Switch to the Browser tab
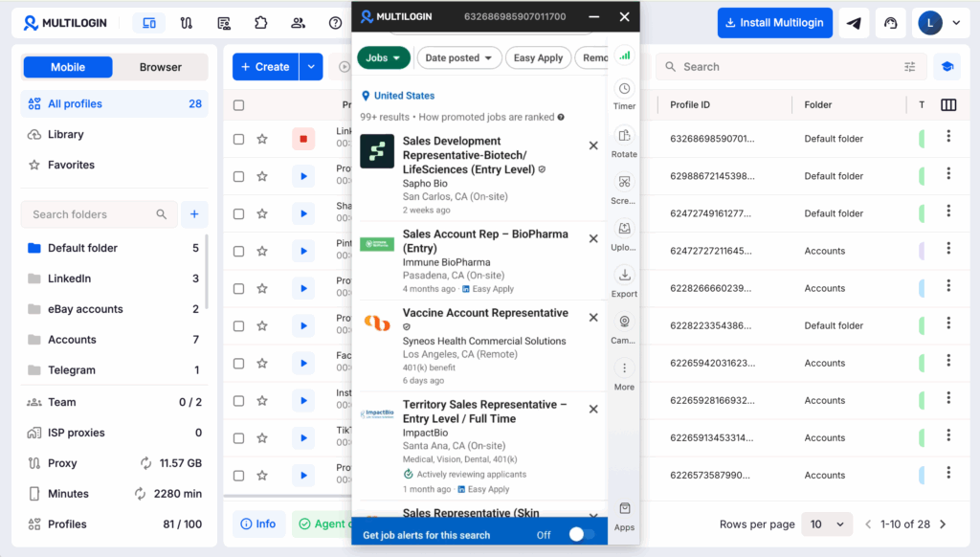Image resolution: width=980 pixels, height=557 pixels. point(161,67)
